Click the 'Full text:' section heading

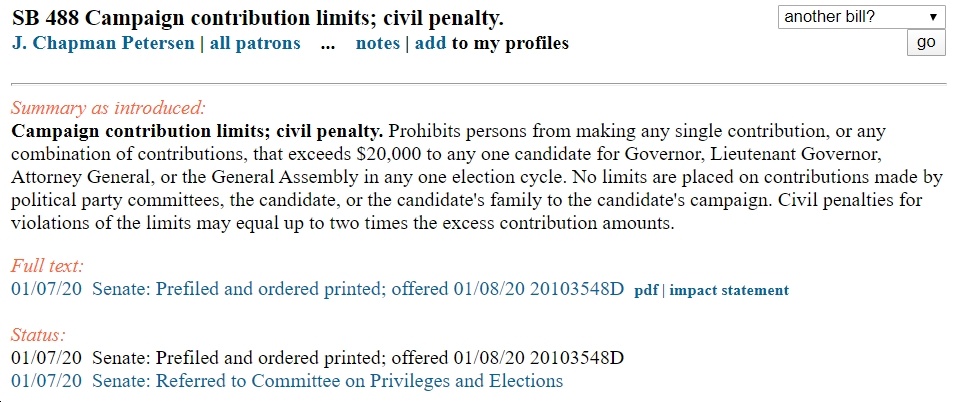47,266
